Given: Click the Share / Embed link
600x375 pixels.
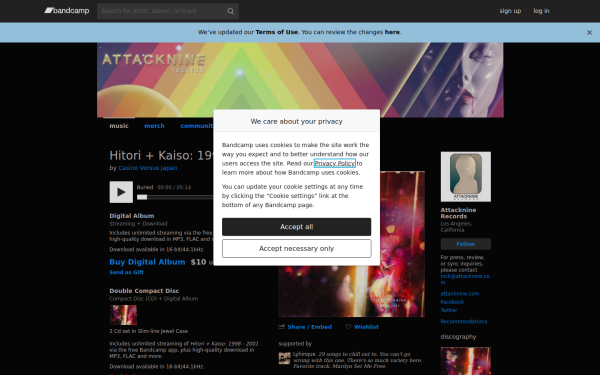Looking at the screenshot, I should pyautogui.click(x=310, y=327).
